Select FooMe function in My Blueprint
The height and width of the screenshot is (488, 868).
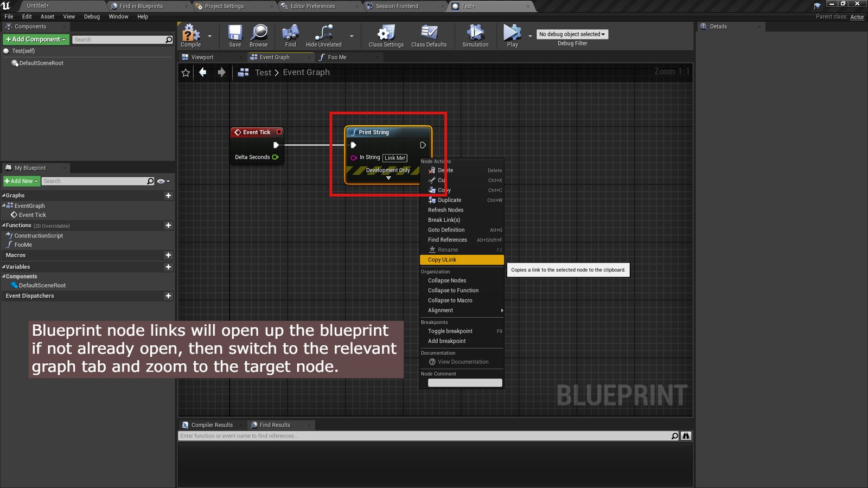[x=23, y=245]
